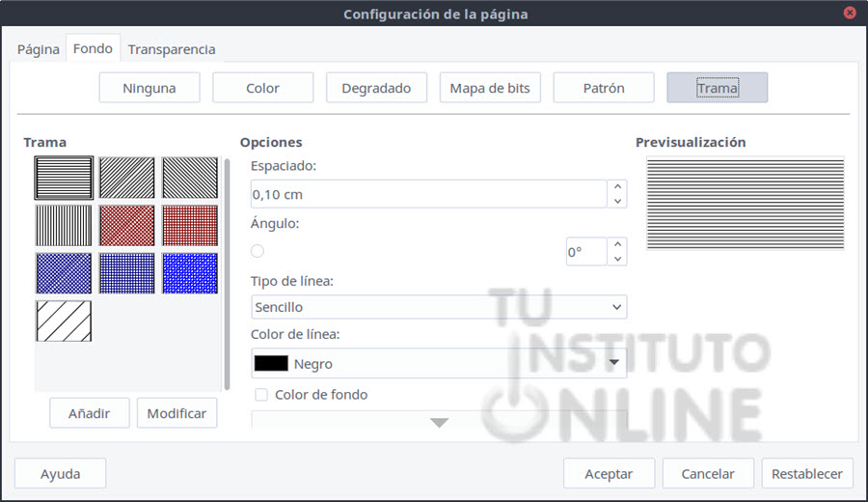Click the Previsualización hatch preview area
Screen dimensions: 868x502
click(746, 204)
